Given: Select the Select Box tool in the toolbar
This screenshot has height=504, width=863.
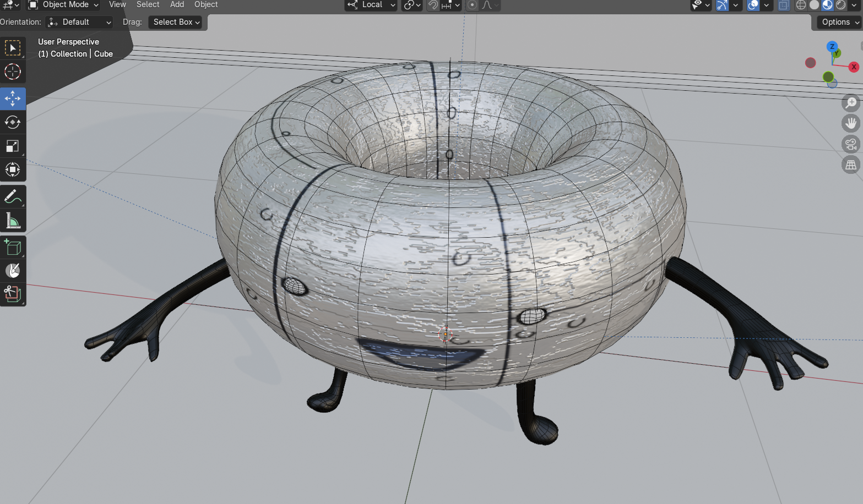Looking at the screenshot, I should [x=13, y=48].
